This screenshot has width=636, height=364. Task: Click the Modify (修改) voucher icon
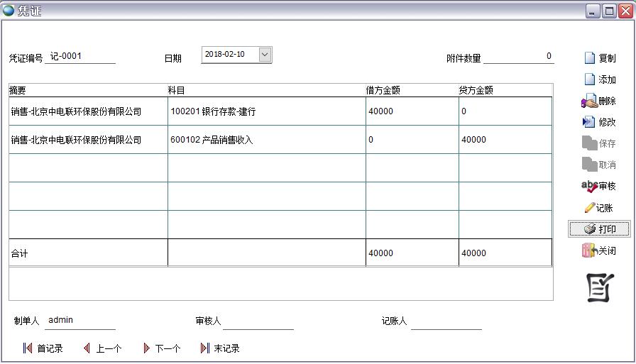pos(588,122)
